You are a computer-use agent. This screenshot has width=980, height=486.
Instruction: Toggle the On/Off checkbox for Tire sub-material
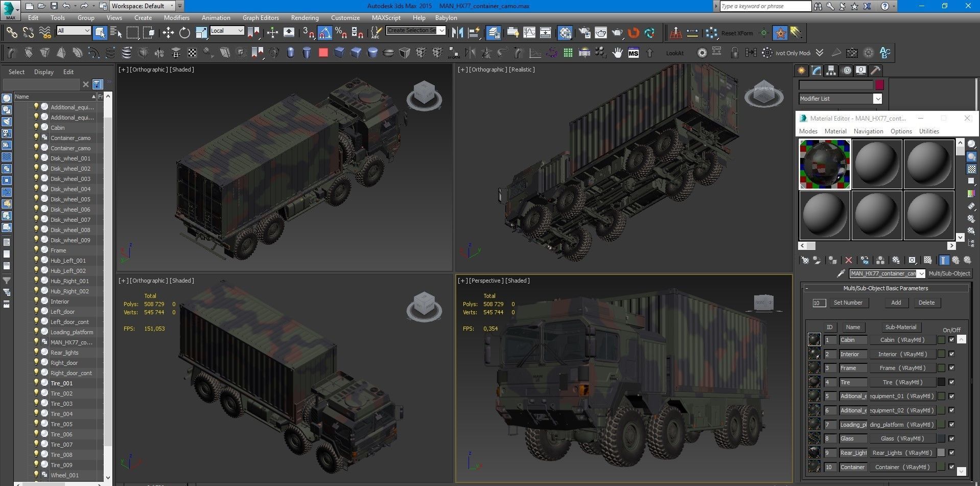point(951,382)
